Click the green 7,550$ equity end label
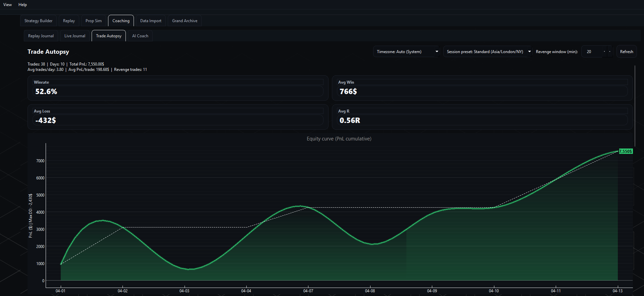This screenshot has height=296, width=644. [626, 152]
